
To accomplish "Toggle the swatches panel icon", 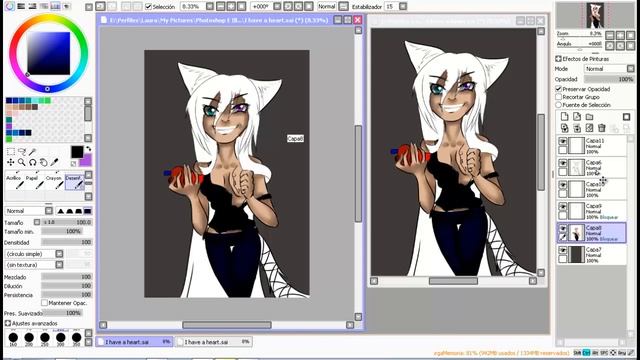I will [x=55, y=6].
